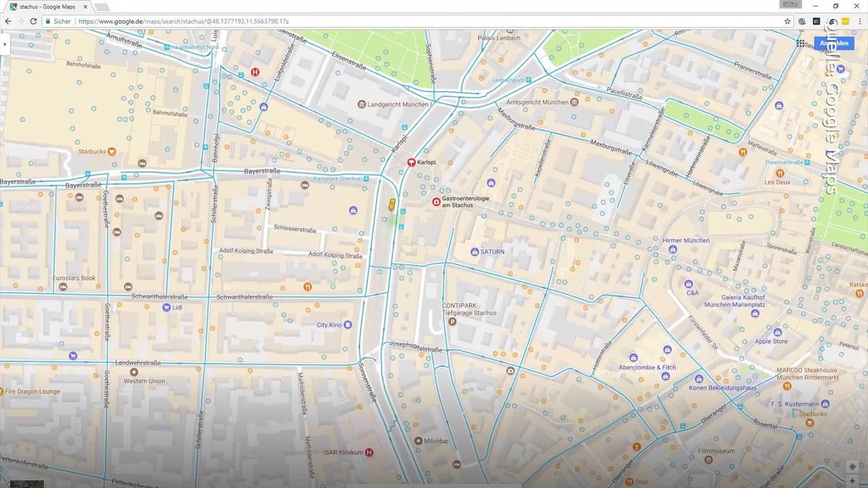Select the C&A store marker
The image size is (868, 488).
tap(688, 284)
